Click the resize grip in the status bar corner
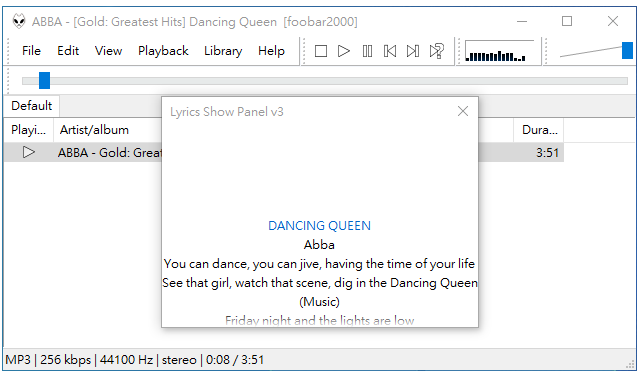The image size is (643, 375). pos(630,365)
